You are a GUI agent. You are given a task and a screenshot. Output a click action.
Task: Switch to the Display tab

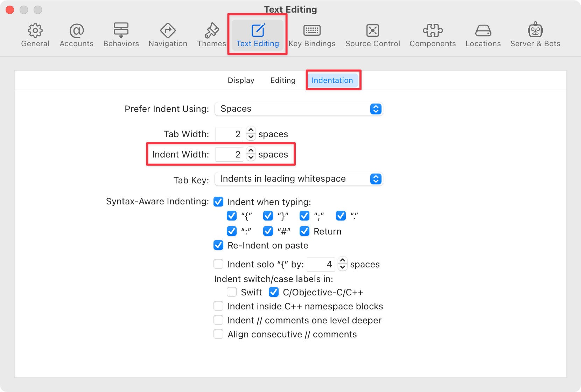(241, 80)
